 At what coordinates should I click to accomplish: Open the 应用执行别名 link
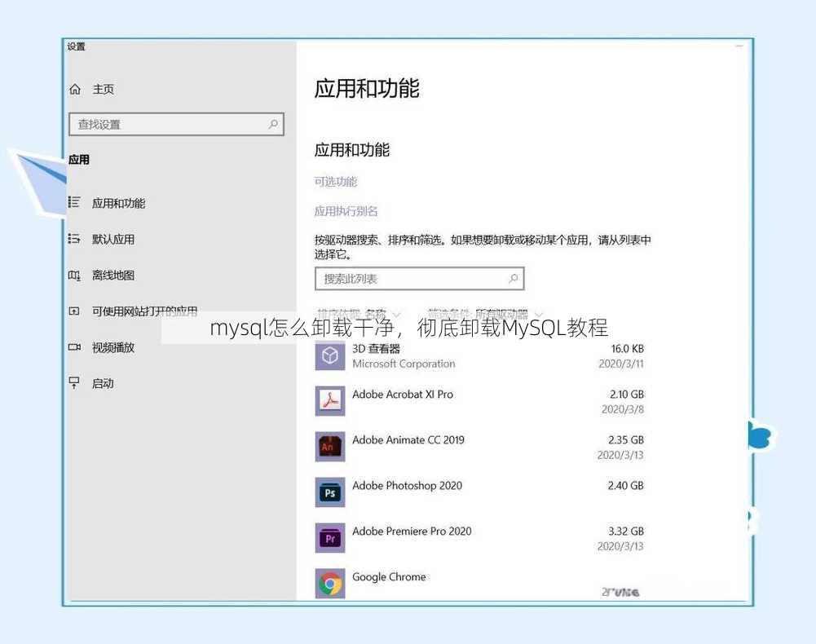point(346,211)
